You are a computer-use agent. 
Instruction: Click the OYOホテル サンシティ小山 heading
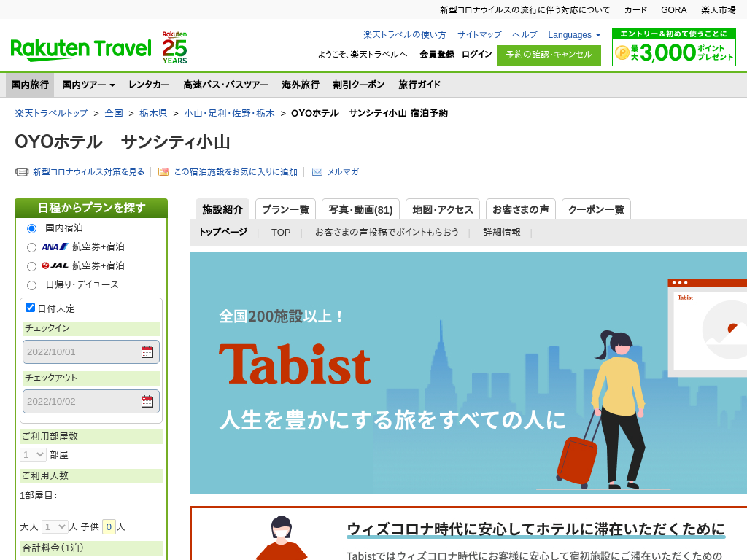[x=123, y=142]
